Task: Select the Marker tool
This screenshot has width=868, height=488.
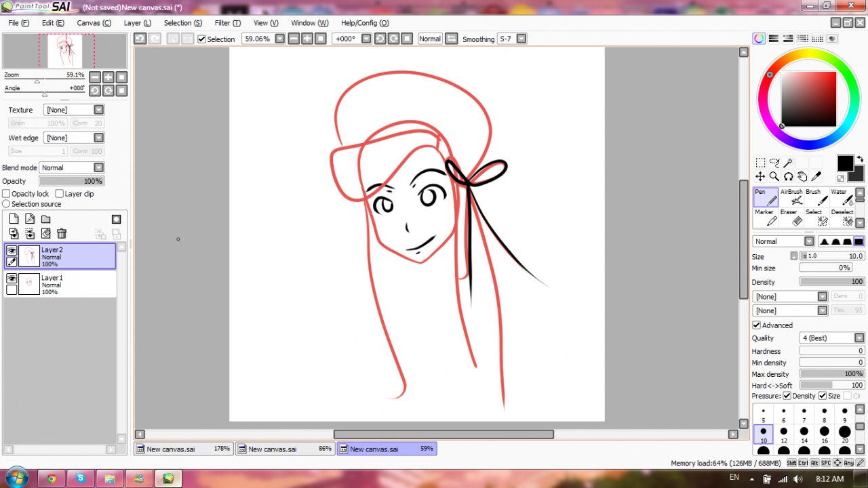Action: pyautogui.click(x=767, y=218)
